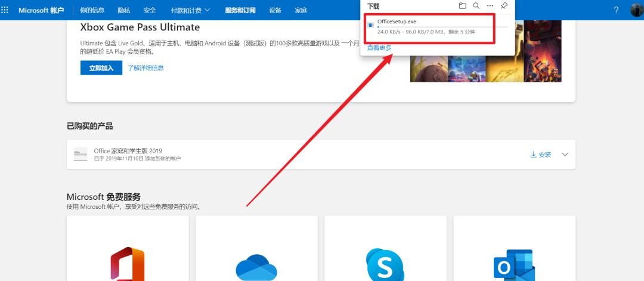This screenshot has height=281, width=644.
Task: Open downloads folder icon in download panel
Action: pos(463,6)
